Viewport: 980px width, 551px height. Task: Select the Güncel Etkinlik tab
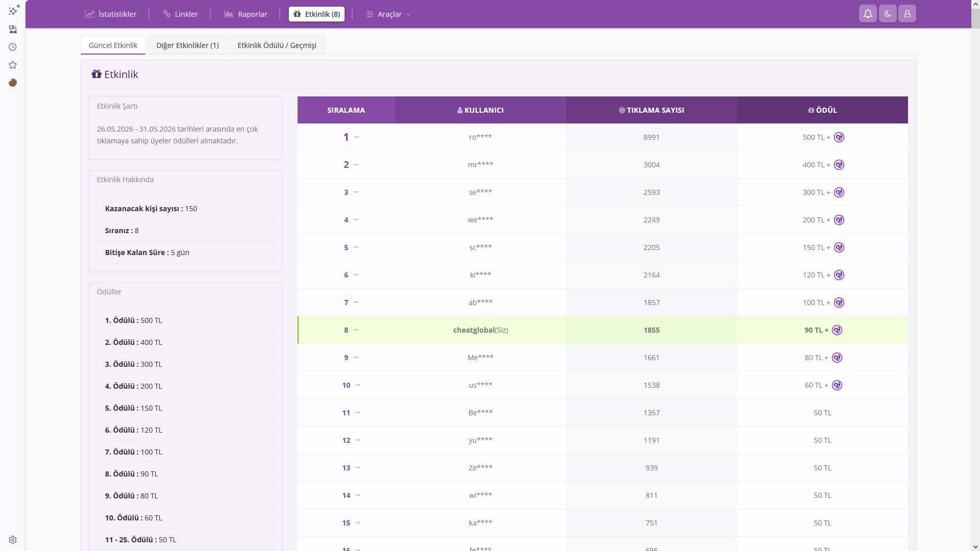[113, 45]
